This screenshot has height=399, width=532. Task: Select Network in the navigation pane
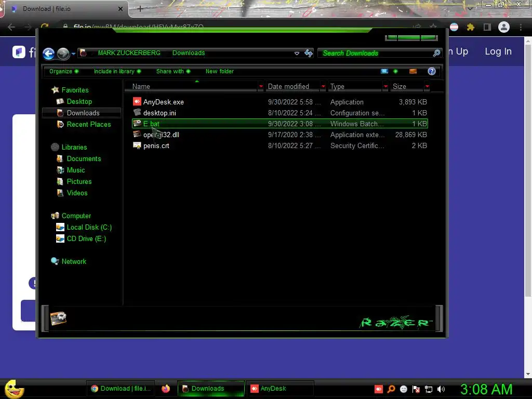click(74, 262)
